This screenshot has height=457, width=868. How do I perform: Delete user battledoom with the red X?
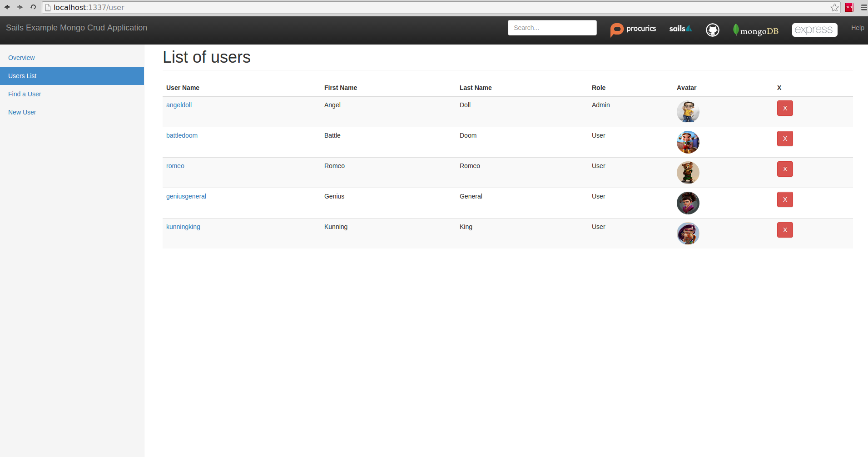785,139
